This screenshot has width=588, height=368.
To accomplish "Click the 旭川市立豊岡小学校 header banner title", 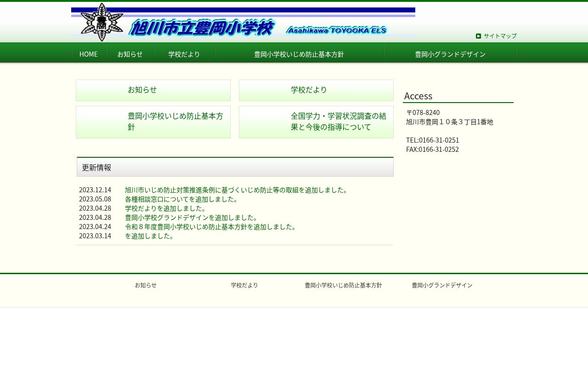I will pos(202,28).
